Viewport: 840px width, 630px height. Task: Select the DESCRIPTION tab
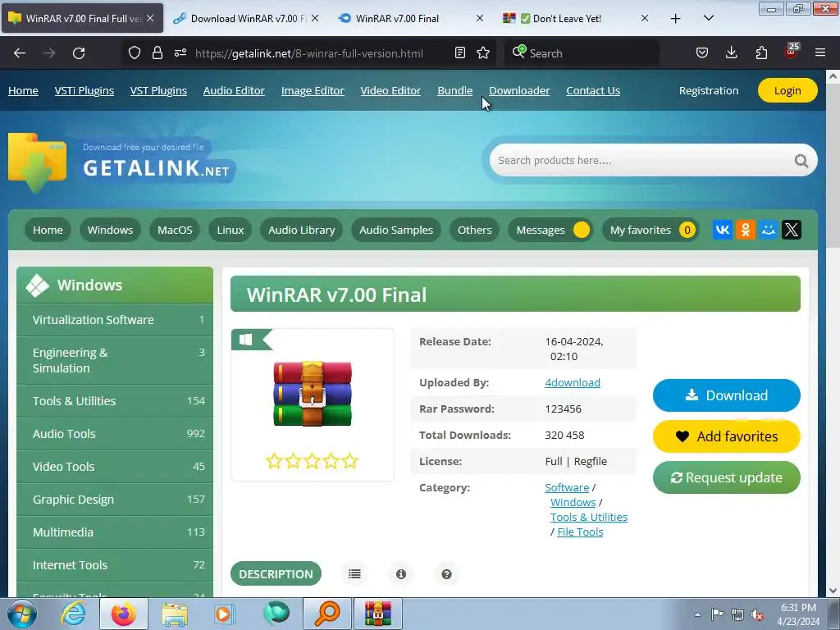pos(276,573)
